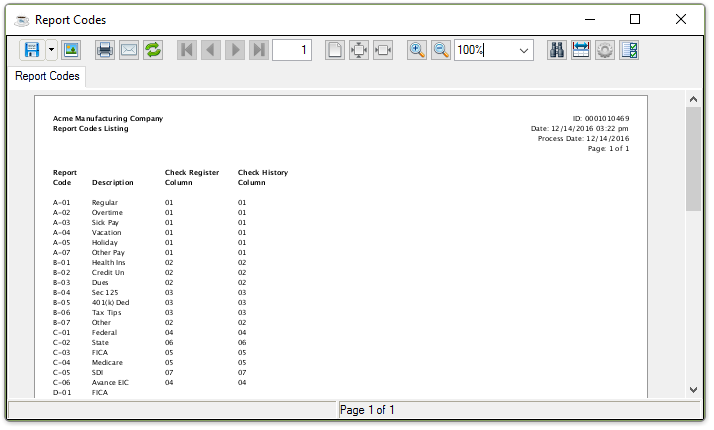Click the '401(k) Ded' description
This screenshot has height=430, width=714.
tap(111, 303)
